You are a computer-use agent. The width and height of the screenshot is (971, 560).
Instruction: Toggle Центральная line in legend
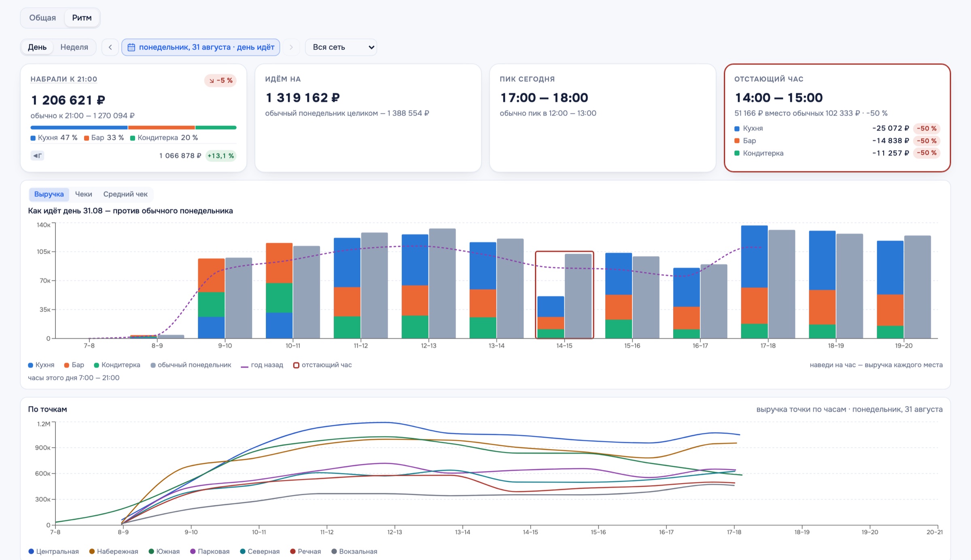point(53,552)
